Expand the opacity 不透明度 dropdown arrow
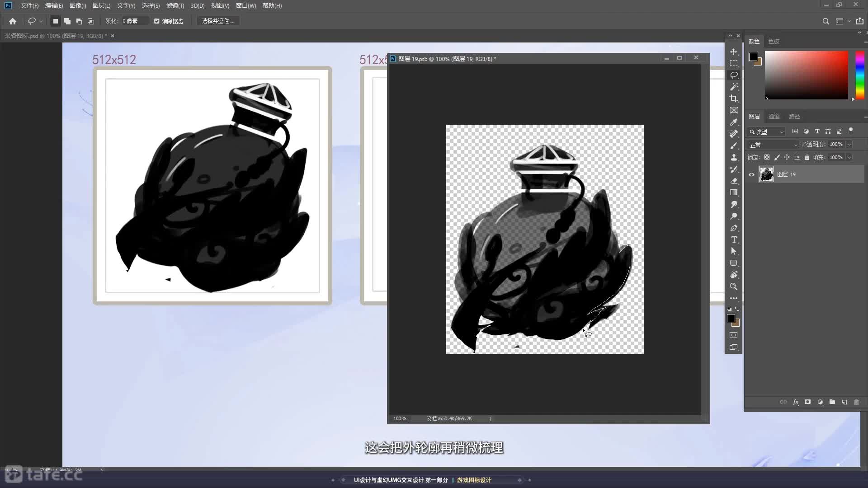The width and height of the screenshot is (868, 488). coord(849,145)
